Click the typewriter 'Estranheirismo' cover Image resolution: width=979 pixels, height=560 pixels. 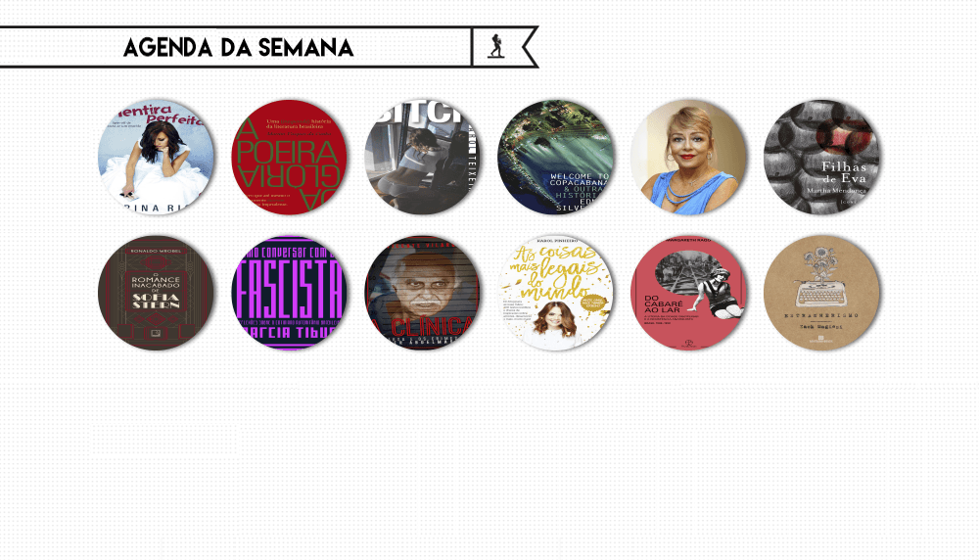tap(821, 292)
